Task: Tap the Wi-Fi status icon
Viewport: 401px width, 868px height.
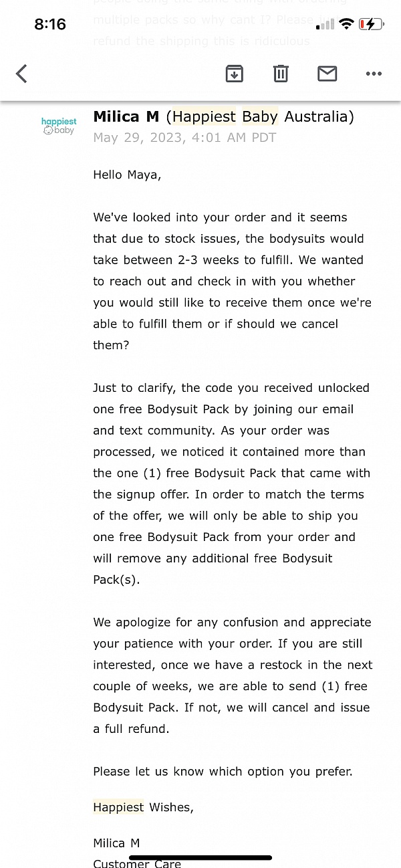Action: coord(346,25)
